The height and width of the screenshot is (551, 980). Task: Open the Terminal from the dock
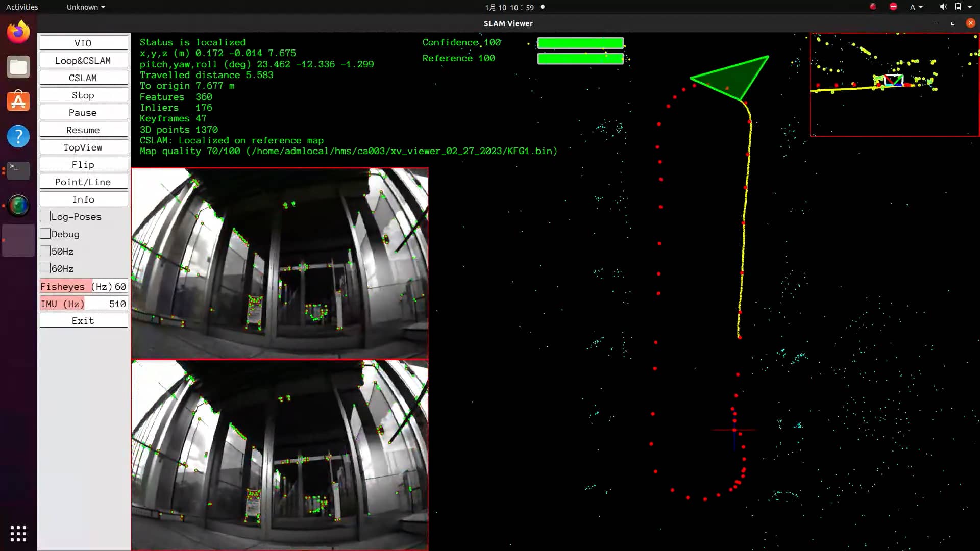pyautogui.click(x=18, y=171)
